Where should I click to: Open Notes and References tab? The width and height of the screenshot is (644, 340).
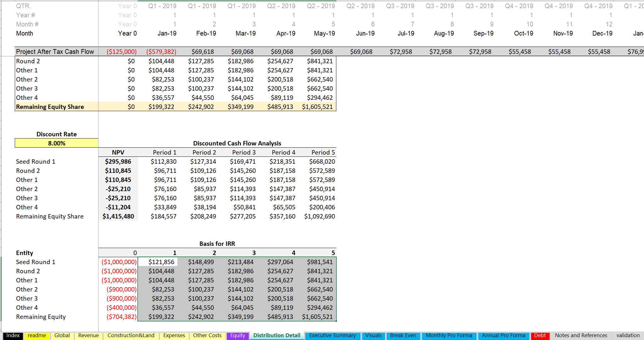tap(581, 336)
